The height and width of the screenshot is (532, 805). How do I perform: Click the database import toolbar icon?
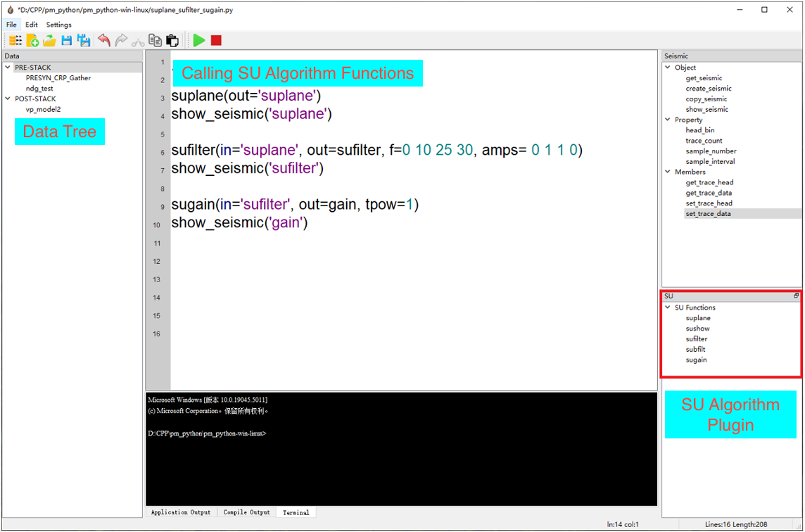pos(15,40)
